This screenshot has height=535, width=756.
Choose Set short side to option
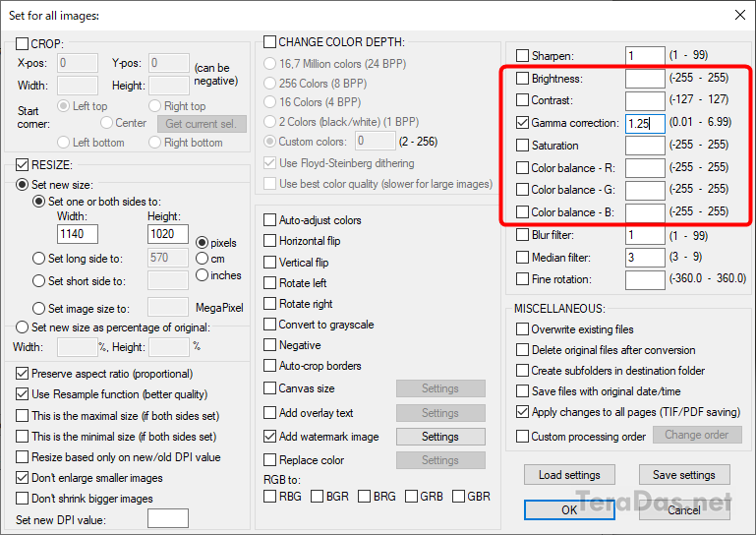coord(38,280)
